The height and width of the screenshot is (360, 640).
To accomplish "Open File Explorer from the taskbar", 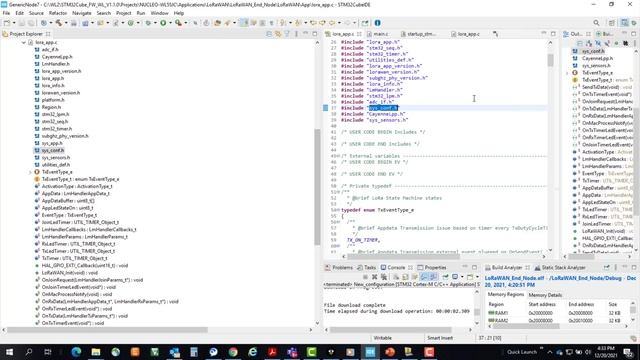I will 96,352.
